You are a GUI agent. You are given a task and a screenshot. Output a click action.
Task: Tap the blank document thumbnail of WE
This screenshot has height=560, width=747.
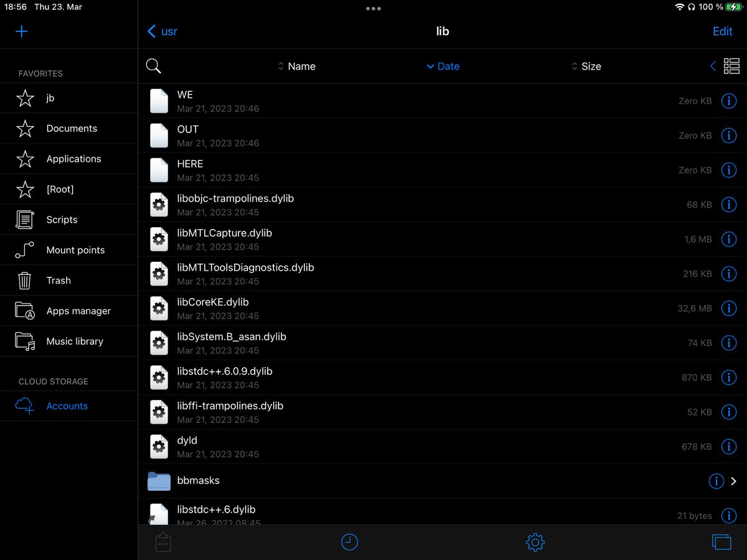pyautogui.click(x=159, y=101)
